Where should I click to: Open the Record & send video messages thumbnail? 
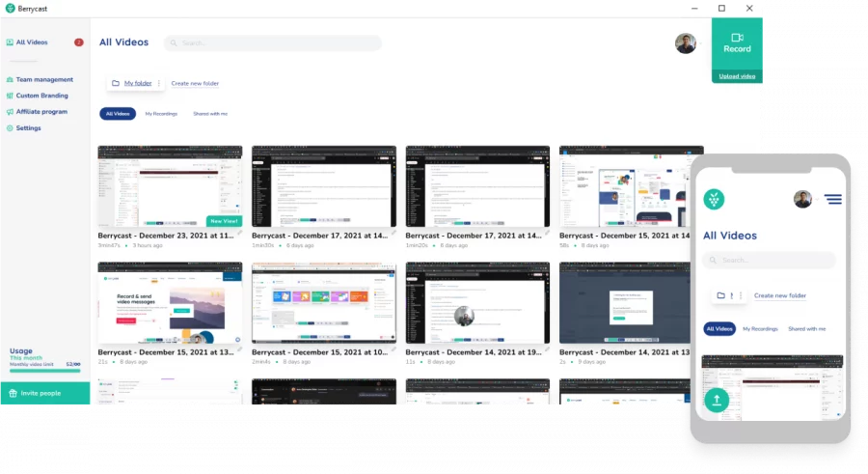click(x=170, y=303)
